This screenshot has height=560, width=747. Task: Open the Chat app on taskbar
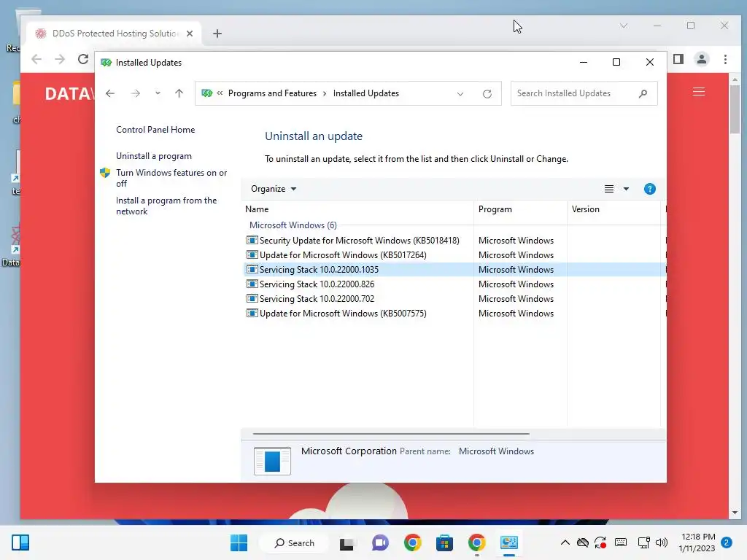click(x=380, y=542)
